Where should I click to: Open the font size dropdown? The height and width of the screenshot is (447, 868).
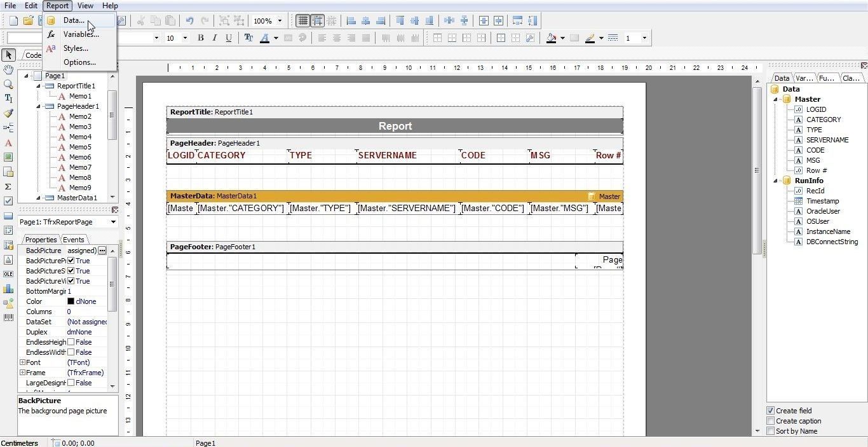click(185, 38)
